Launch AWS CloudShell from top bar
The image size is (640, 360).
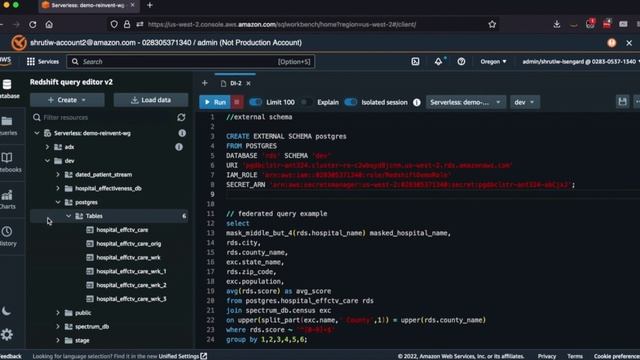[x=415, y=62]
